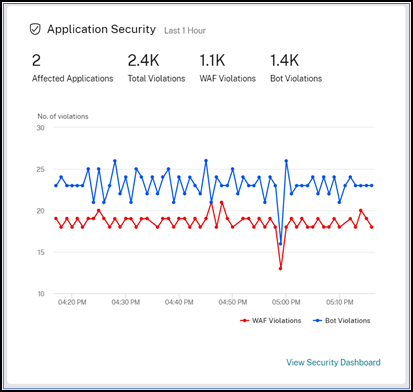Click the 30 y-axis label
Screen dimensions: 413x392
pos(40,128)
